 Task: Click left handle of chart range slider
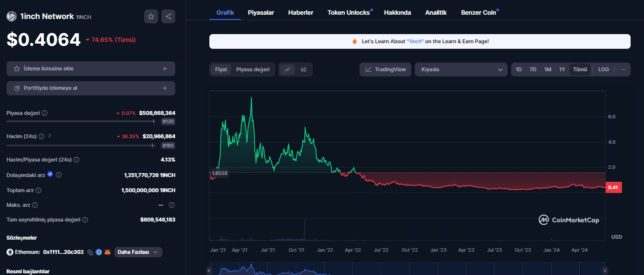209,271
